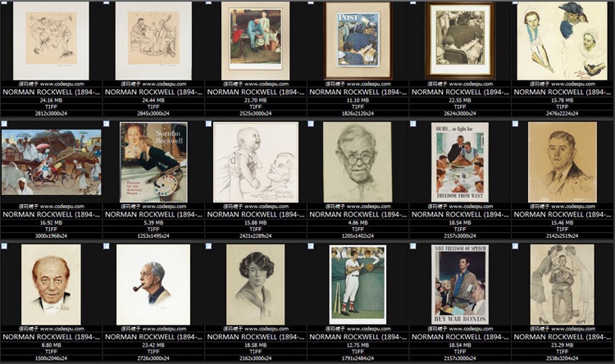Tick the checkbox on the laughing baby sketch

[208, 124]
